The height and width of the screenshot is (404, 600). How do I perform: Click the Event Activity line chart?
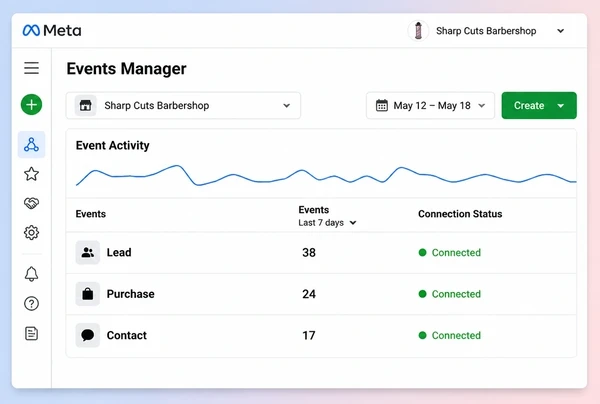(x=326, y=176)
